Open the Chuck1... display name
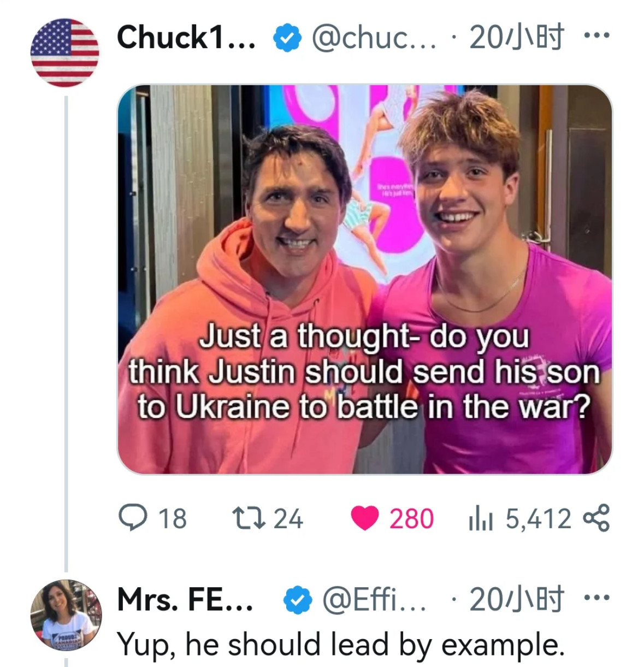The height and width of the screenshot is (667, 644). [x=186, y=38]
